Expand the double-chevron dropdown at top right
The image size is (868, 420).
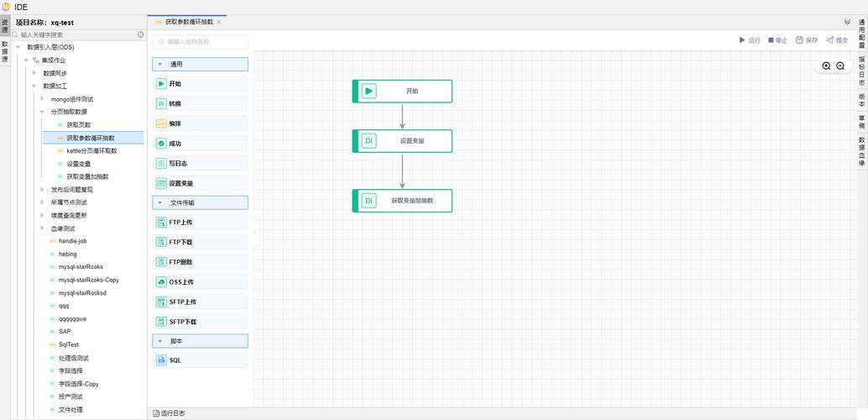847,22
